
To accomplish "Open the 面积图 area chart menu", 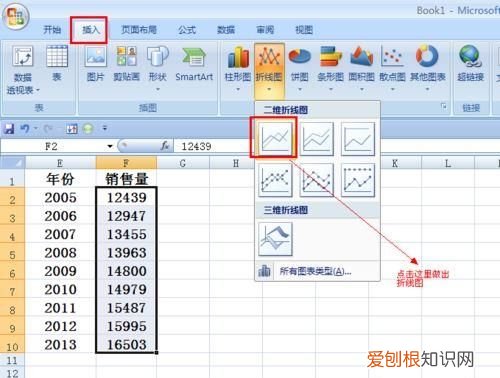I will click(362, 68).
